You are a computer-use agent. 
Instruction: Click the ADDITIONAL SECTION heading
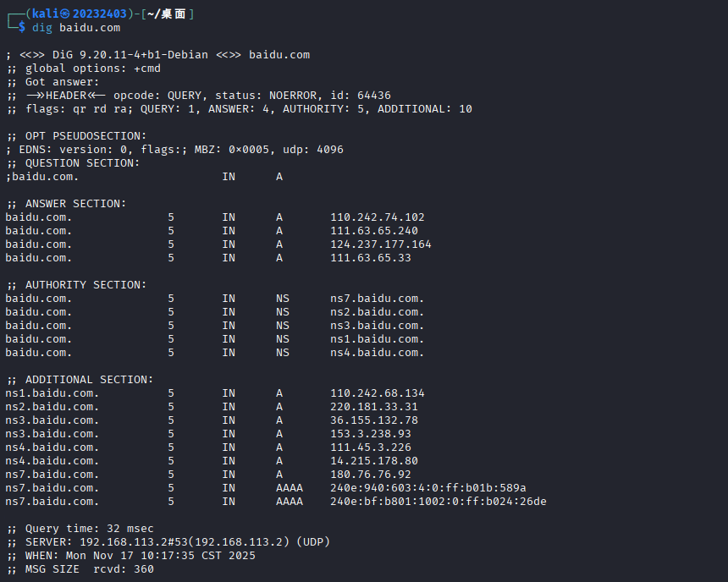[89, 380]
